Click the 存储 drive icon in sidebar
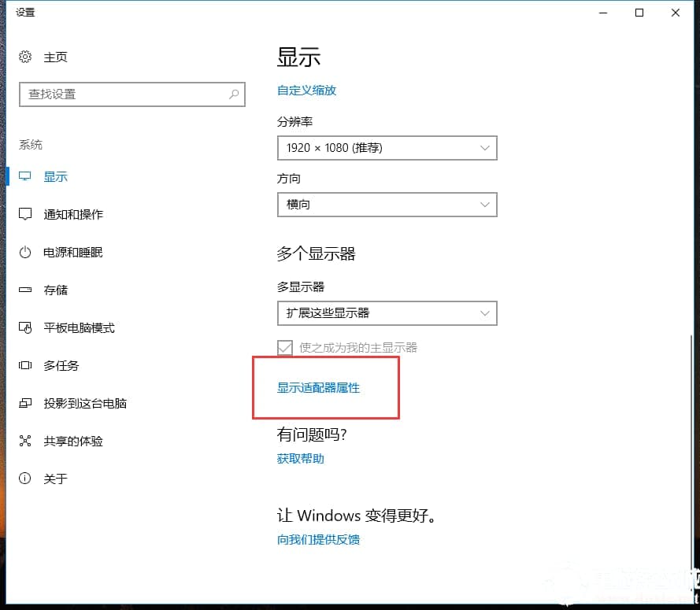Image resolution: width=700 pixels, height=610 pixels. 24,290
